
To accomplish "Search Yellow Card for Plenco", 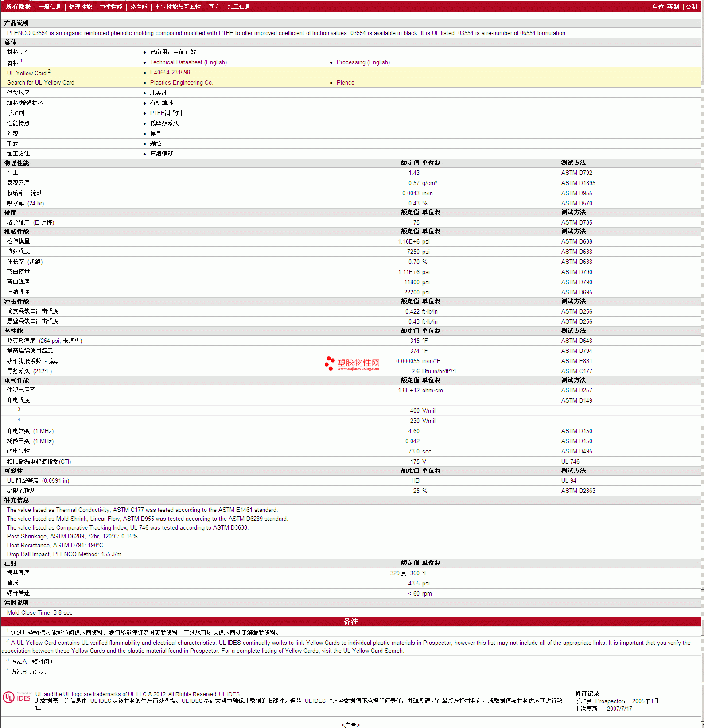I will 345,83.
